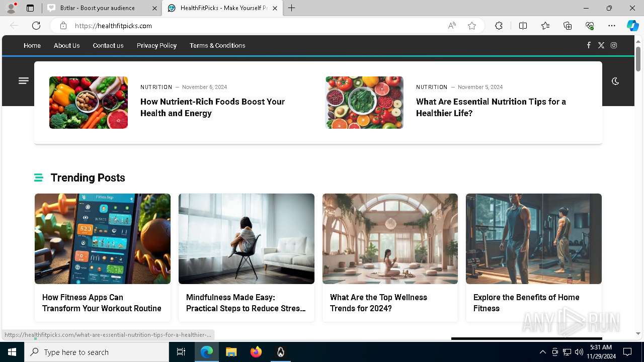The width and height of the screenshot is (644, 362).
Task: Open Settings and more ellipsis menu
Action: [x=612, y=26]
